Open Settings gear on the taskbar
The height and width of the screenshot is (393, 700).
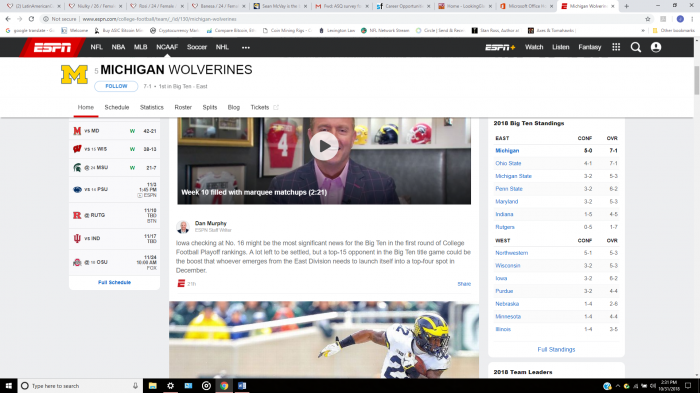(x=171, y=386)
